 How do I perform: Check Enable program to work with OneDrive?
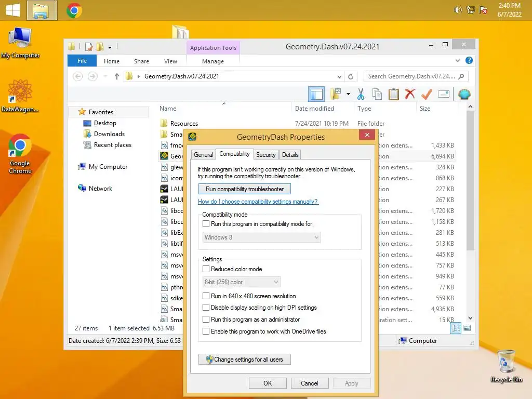tap(206, 331)
